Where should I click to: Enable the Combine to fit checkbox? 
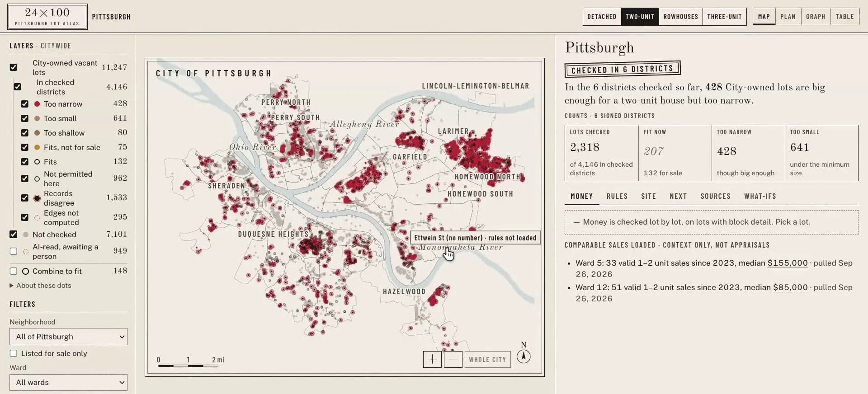(14, 271)
